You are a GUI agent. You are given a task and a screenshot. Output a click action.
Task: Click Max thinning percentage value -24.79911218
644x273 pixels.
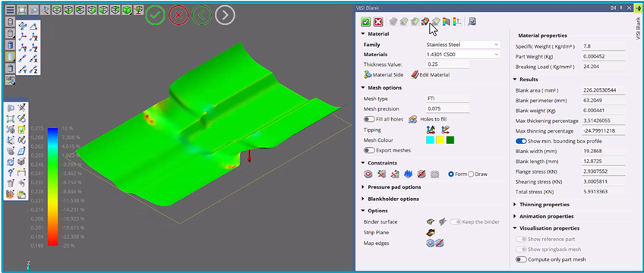click(x=604, y=131)
